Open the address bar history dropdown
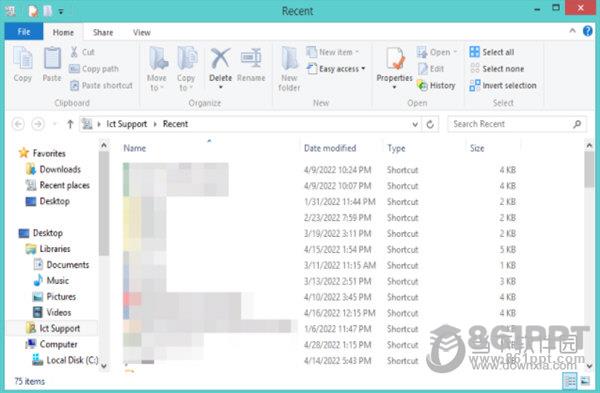 pyautogui.click(x=415, y=124)
